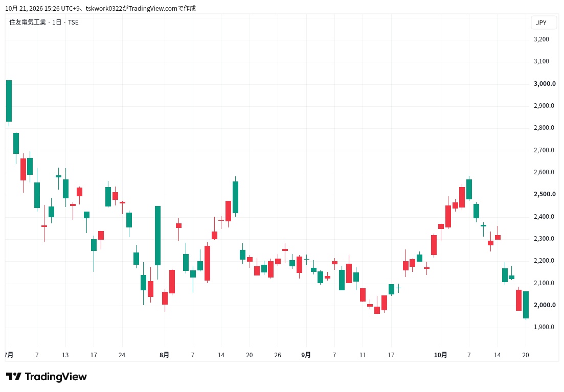564x392 pixels.
Task: Click the 9月 label on the date axis
Action: coord(306,355)
